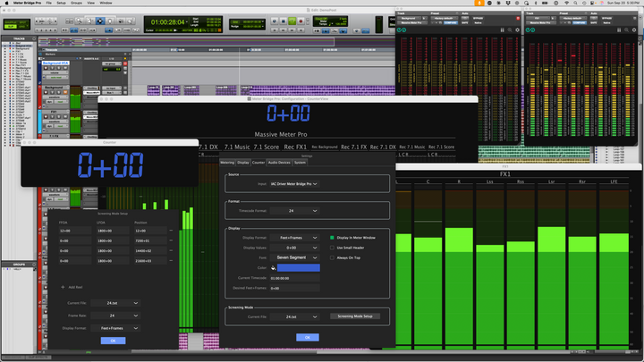Activate Grid edit mode

tap(22, 26)
